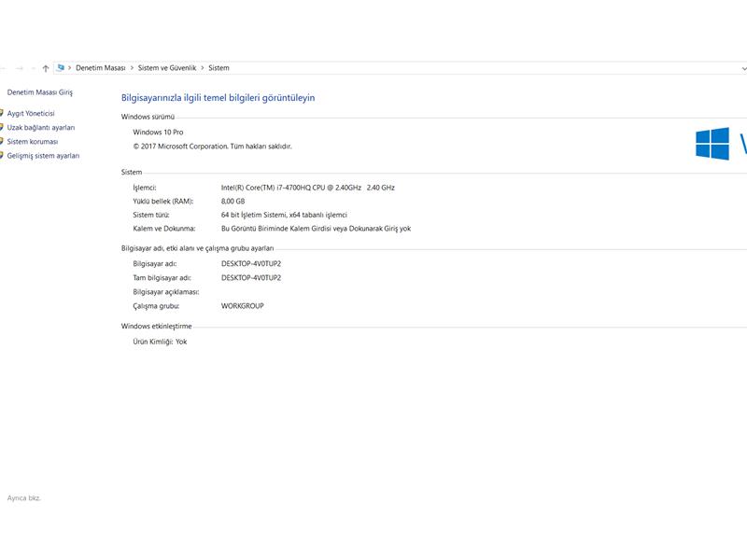This screenshot has height=560, width=747.
Task: Click the 'Sistem türü:' label
Action: tap(150, 215)
